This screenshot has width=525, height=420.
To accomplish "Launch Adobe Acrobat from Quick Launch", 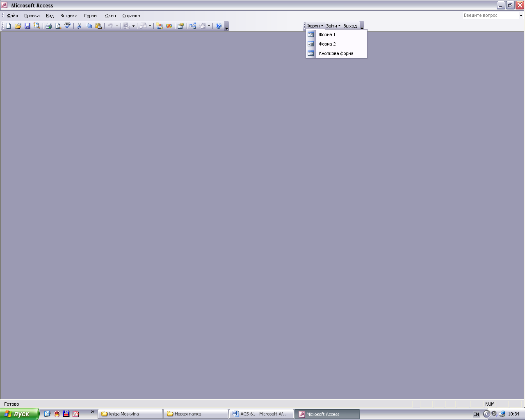I will (x=76, y=414).
